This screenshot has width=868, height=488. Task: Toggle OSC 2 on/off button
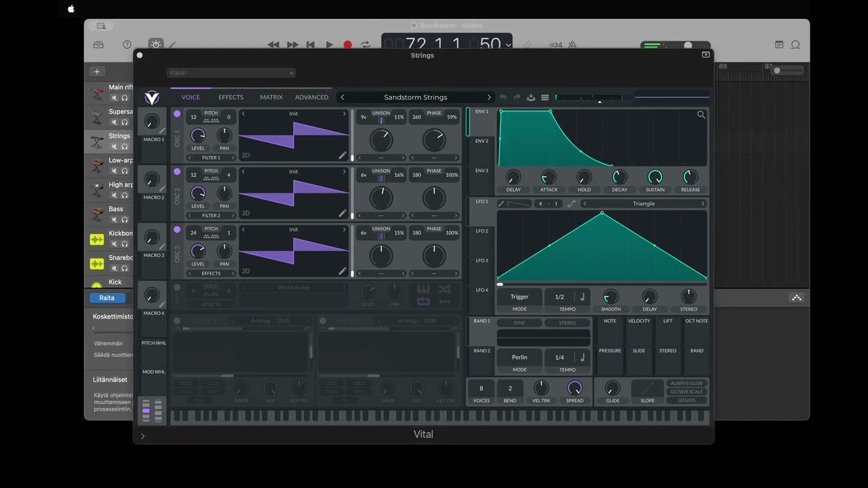[x=177, y=171]
